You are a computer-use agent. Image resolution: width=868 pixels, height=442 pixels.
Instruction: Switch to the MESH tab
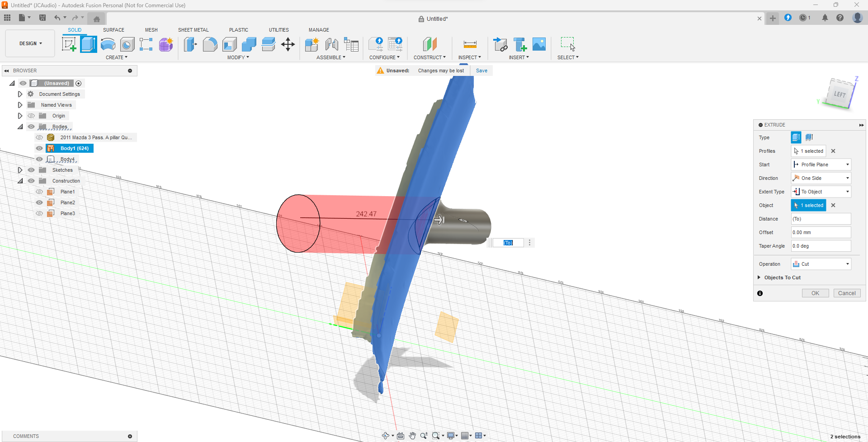coord(151,30)
